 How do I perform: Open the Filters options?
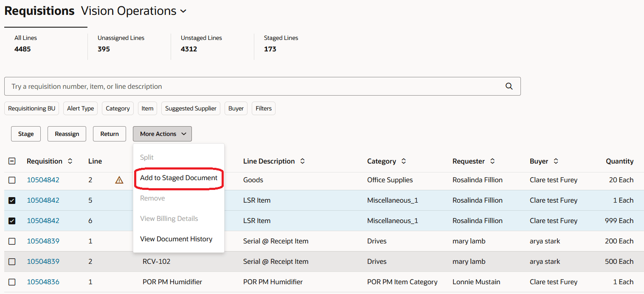click(x=263, y=108)
